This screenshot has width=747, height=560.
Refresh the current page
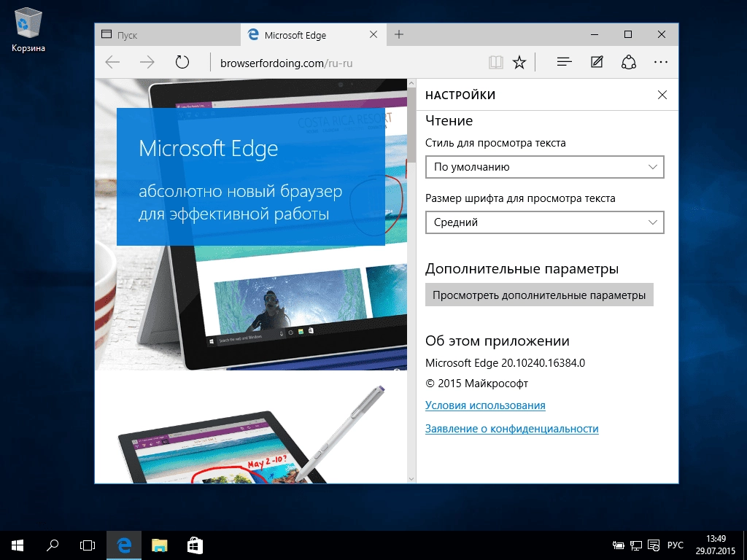pos(182,63)
